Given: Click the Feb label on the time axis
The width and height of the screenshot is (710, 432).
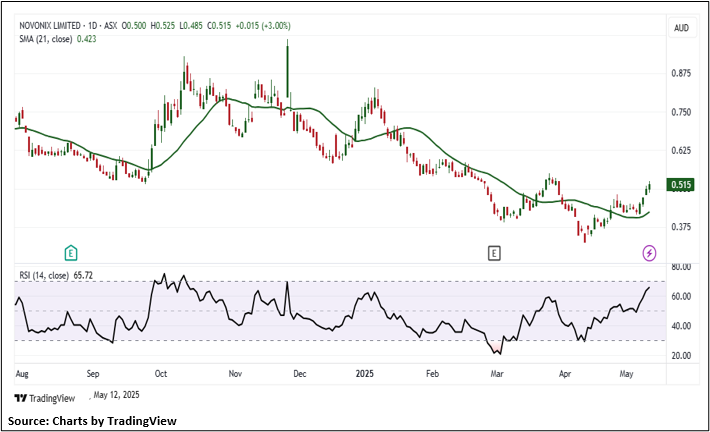Looking at the screenshot, I should pyautogui.click(x=432, y=374).
